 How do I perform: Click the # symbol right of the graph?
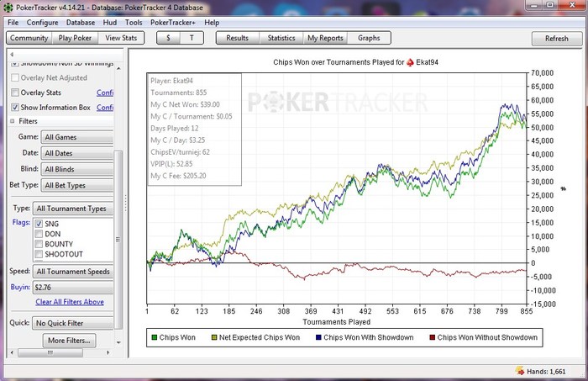[x=564, y=188]
